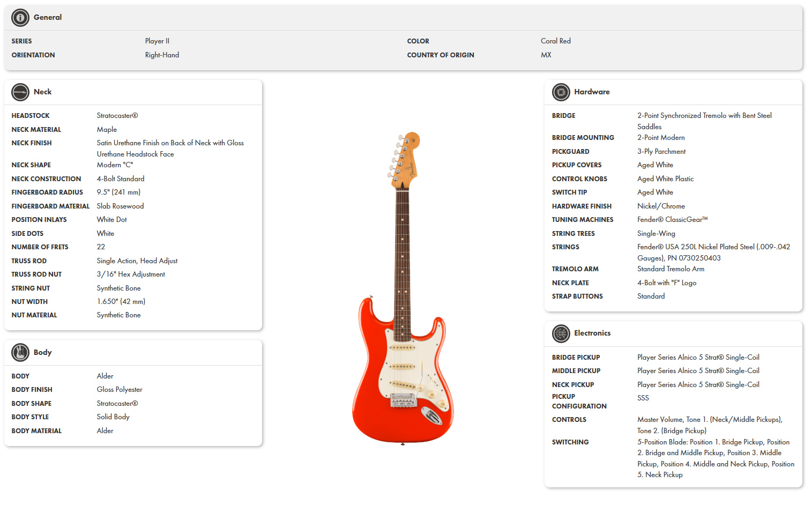Click the Electronics section icon

[561, 333]
